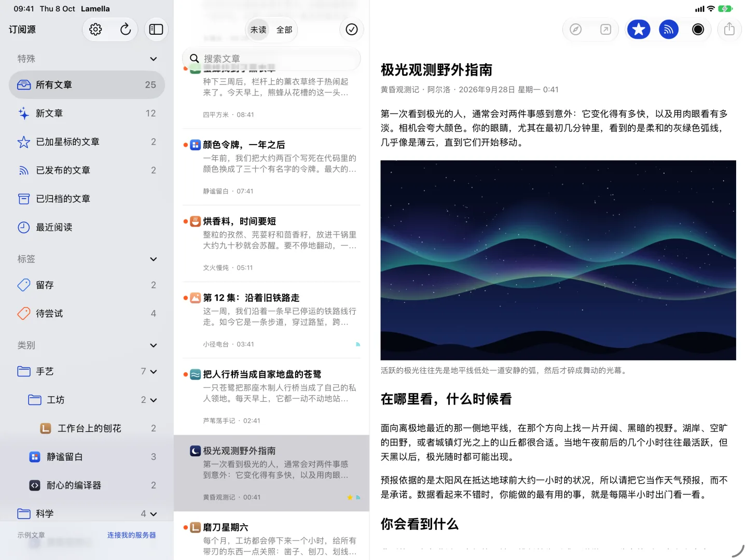Open 已归档的文章 archive
Screen dimensions: 747x560
tap(87, 199)
